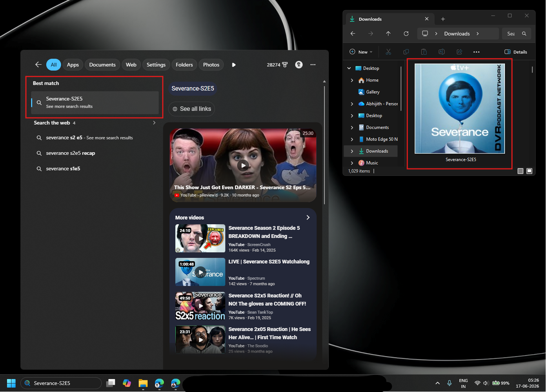Open the Windows Start menu
The image size is (546, 392).
(11, 383)
